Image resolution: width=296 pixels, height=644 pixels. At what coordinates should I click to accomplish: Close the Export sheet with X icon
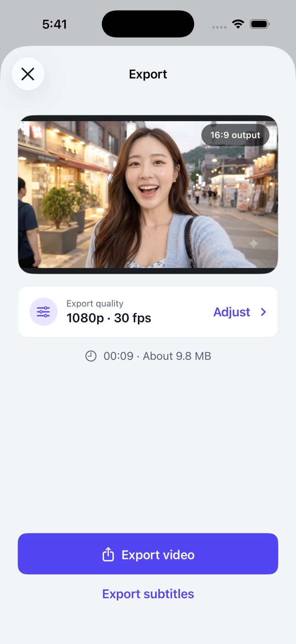point(28,74)
